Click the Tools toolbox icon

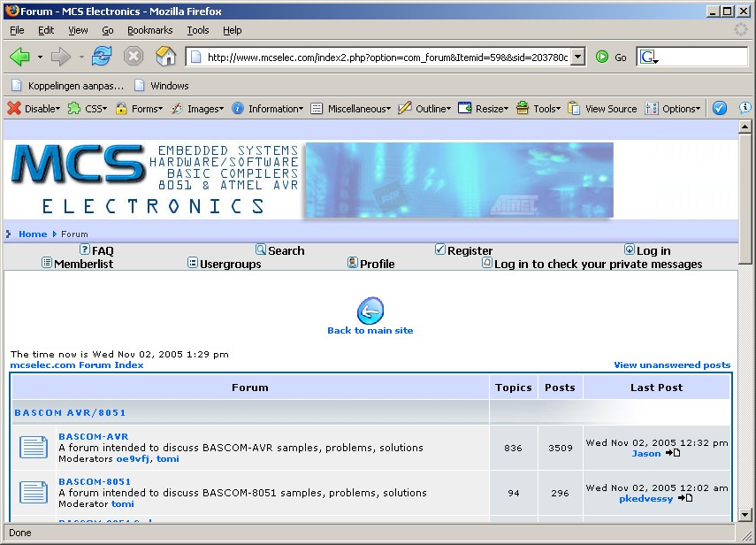click(x=523, y=108)
